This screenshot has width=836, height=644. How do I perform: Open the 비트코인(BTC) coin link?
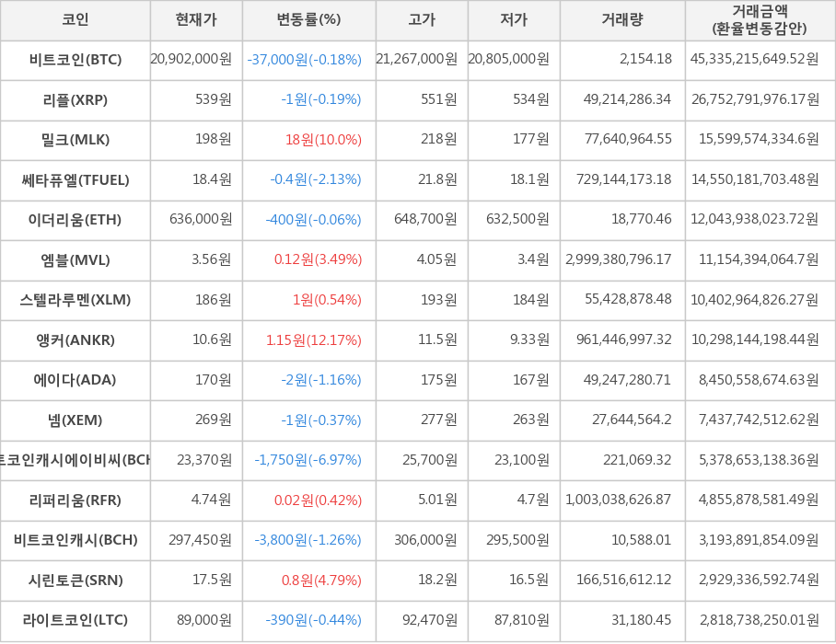tap(75, 60)
